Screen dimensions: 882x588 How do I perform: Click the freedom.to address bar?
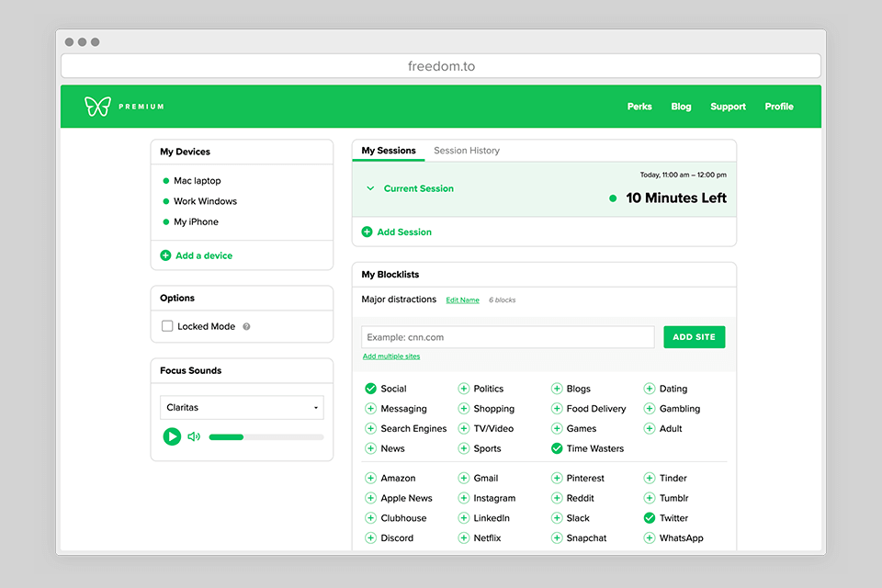441,66
